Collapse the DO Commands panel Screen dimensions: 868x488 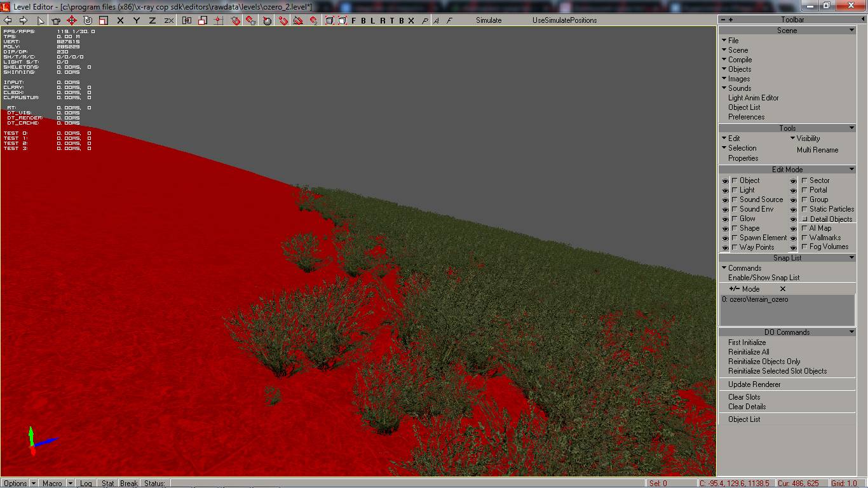coord(851,332)
